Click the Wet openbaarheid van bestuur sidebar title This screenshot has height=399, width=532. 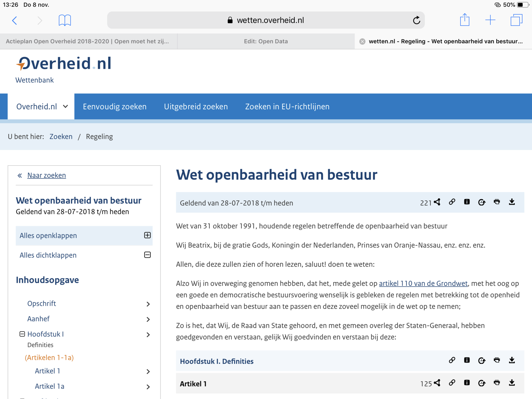(79, 201)
